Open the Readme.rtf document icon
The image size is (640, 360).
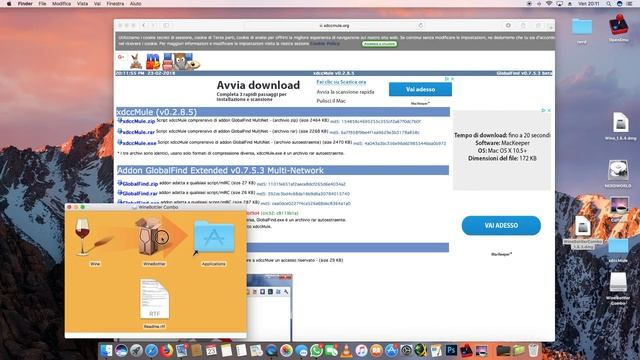[154, 299]
